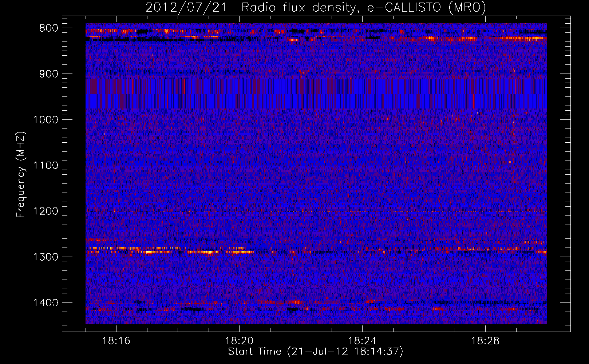Click the 18:16 time tick label
The height and width of the screenshot is (364, 589).
point(116,341)
